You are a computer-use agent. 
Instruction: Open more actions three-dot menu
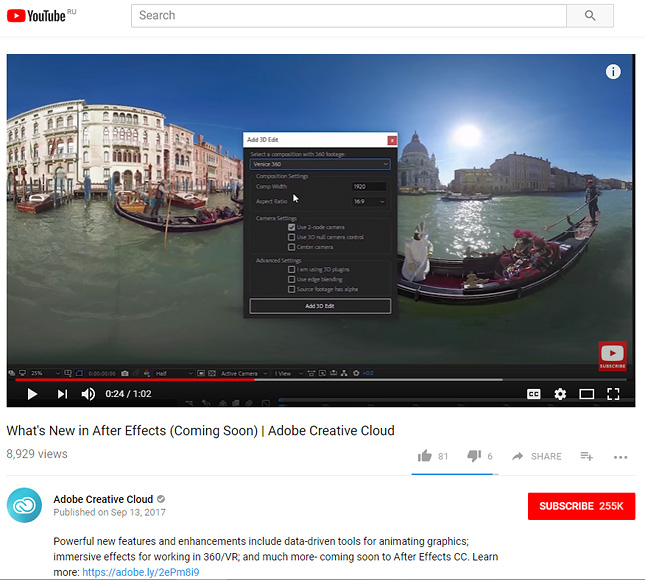click(620, 457)
